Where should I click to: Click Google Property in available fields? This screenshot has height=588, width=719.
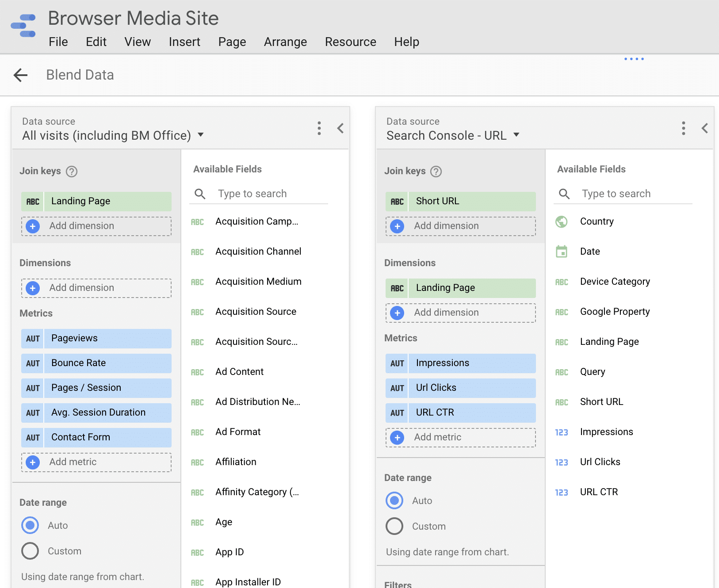pos(615,312)
